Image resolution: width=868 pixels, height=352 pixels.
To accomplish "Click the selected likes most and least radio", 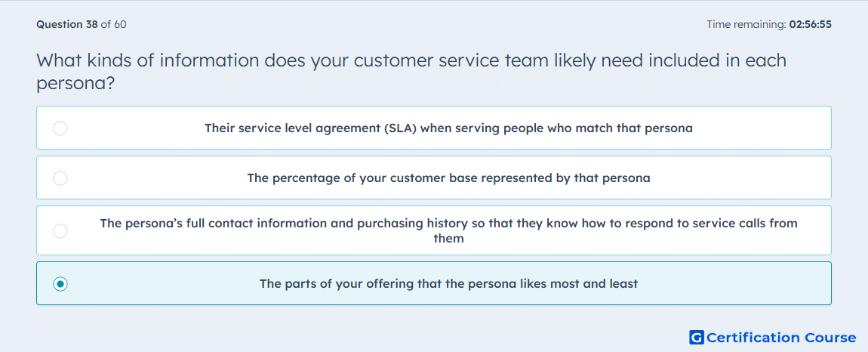I will pyautogui.click(x=60, y=284).
